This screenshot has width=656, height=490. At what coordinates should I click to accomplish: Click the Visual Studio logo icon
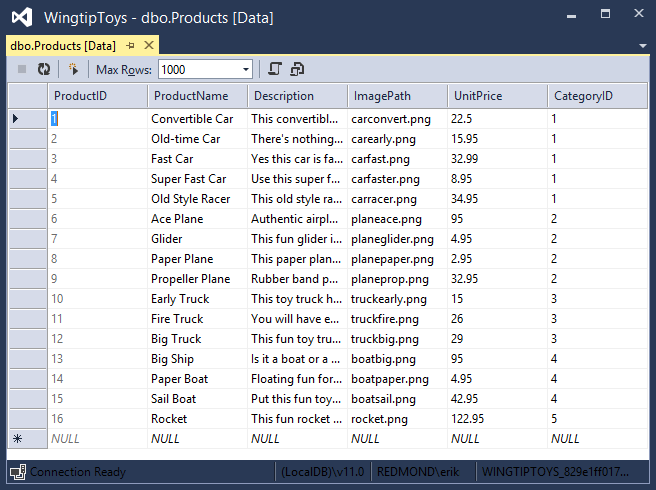click(x=22, y=18)
